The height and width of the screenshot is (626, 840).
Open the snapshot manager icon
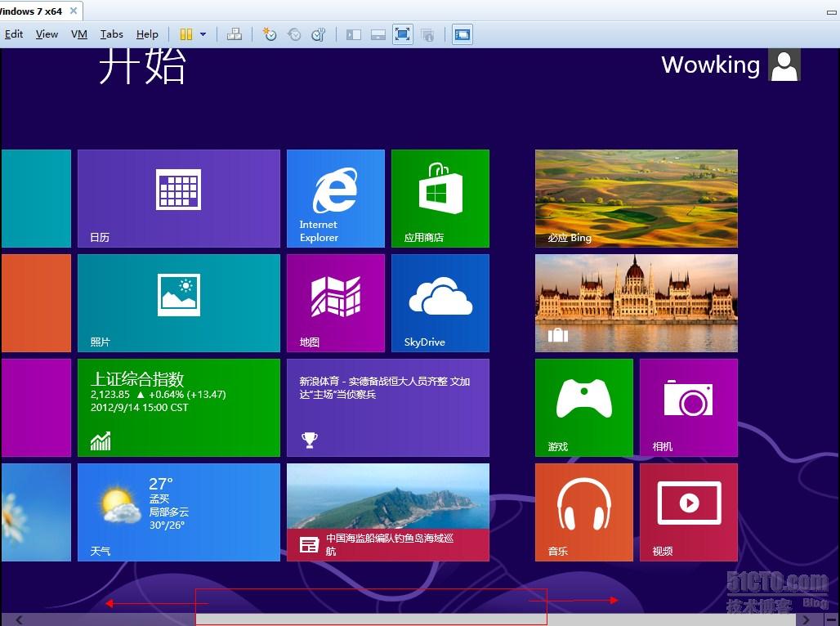point(319,35)
